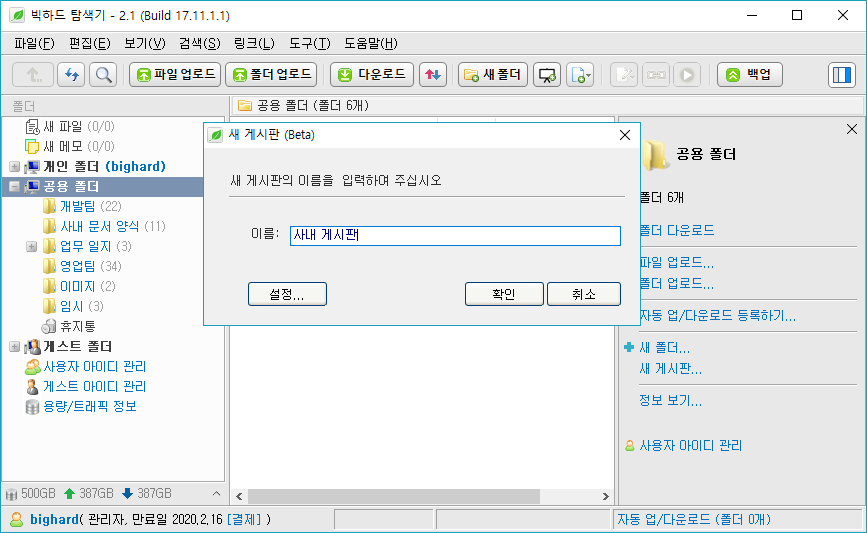
Task: Click the disabled edit pencil icon
Action: [x=624, y=75]
